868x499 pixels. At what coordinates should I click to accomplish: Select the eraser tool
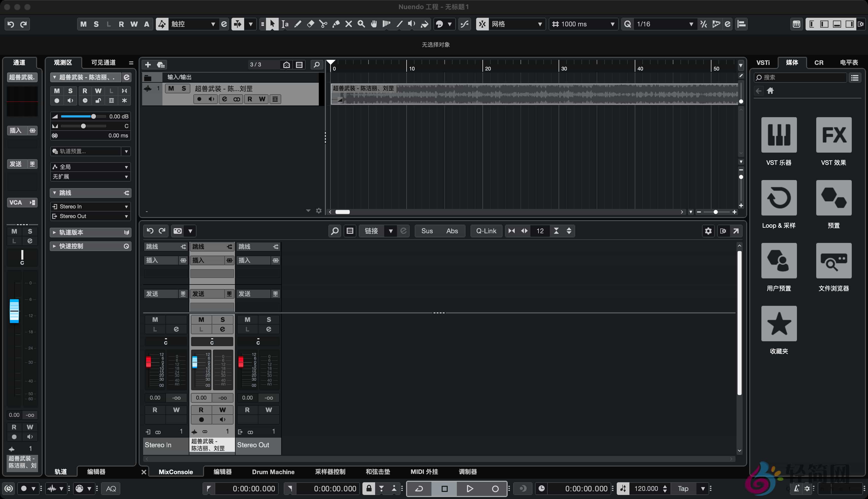click(x=311, y=24)
